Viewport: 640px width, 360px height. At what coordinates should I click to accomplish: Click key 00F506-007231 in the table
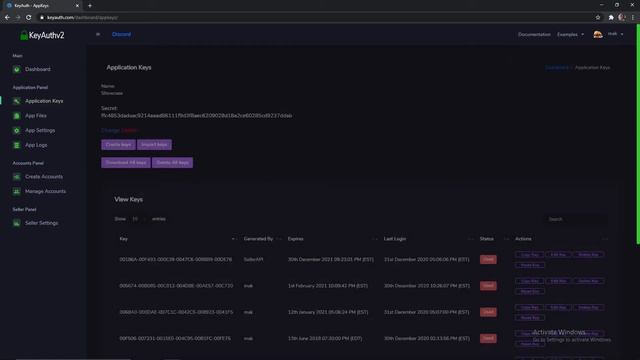[175, 338]
